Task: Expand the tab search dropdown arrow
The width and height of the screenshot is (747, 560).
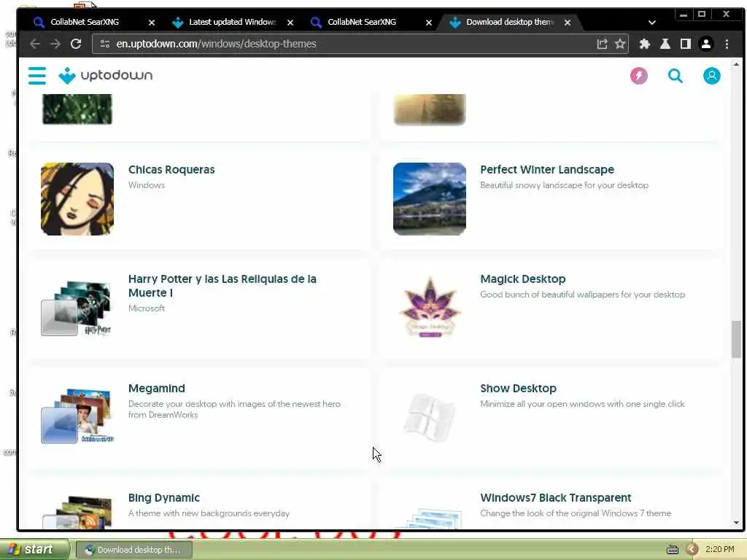Action: [x=652, y=23]
